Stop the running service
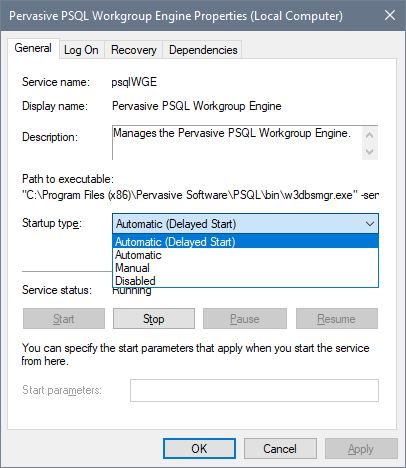 (154, 319)
